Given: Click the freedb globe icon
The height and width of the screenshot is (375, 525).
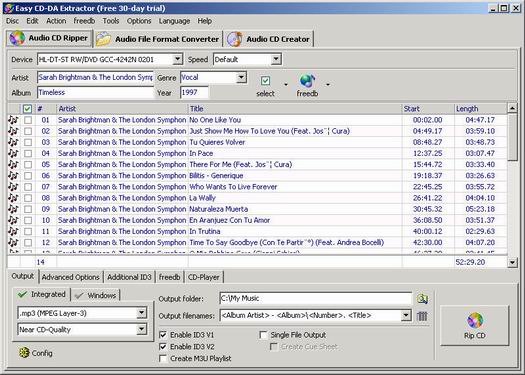Looking at the screenshot, I should [307, 81].
